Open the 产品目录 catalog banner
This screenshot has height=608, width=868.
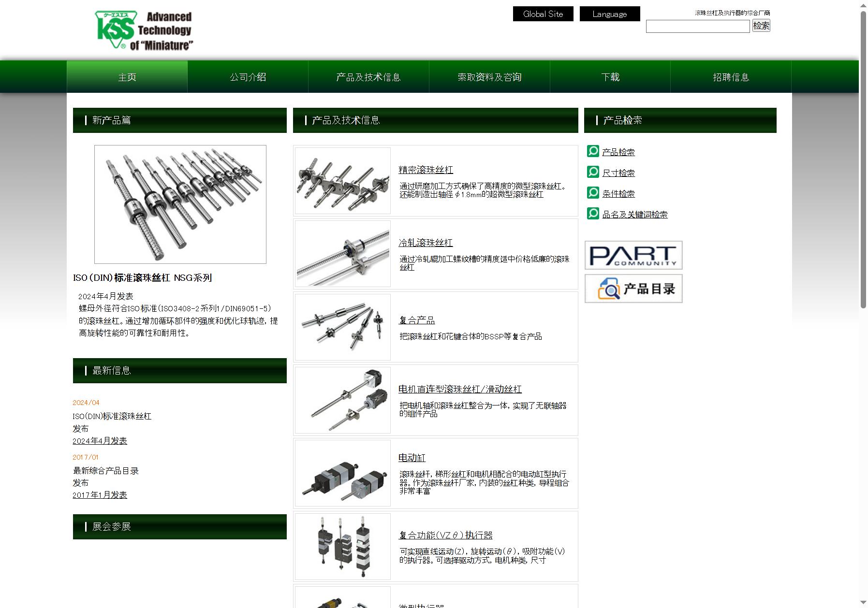(633, 289)
